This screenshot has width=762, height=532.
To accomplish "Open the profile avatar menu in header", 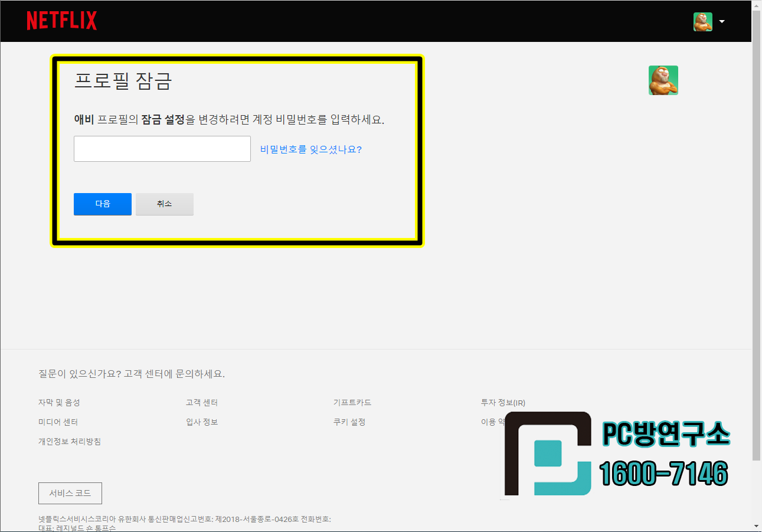I will [x=703, y=22].
